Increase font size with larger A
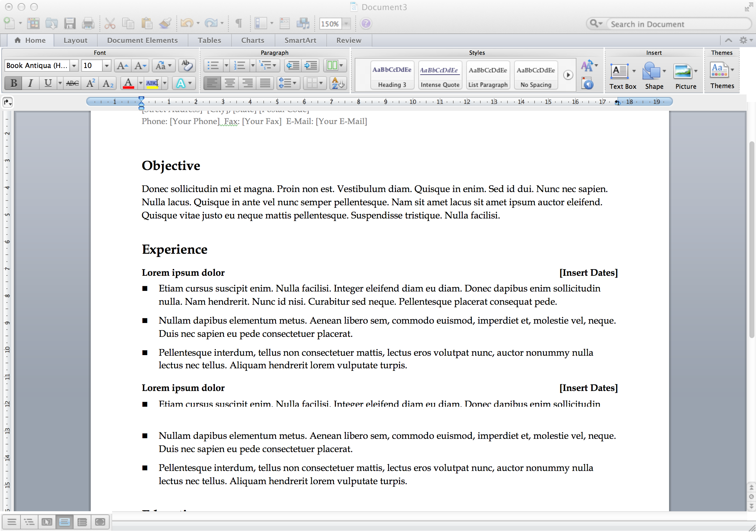 (x=123, y=65)
